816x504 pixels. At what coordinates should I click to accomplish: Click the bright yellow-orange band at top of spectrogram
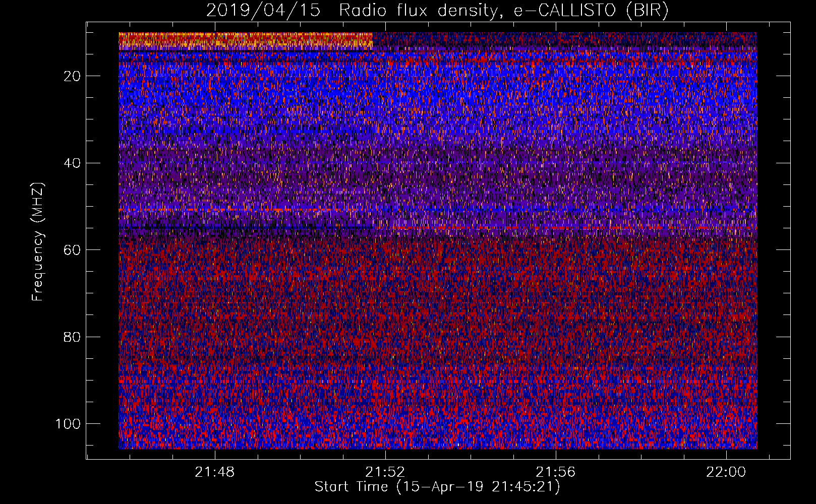[246, 41]
